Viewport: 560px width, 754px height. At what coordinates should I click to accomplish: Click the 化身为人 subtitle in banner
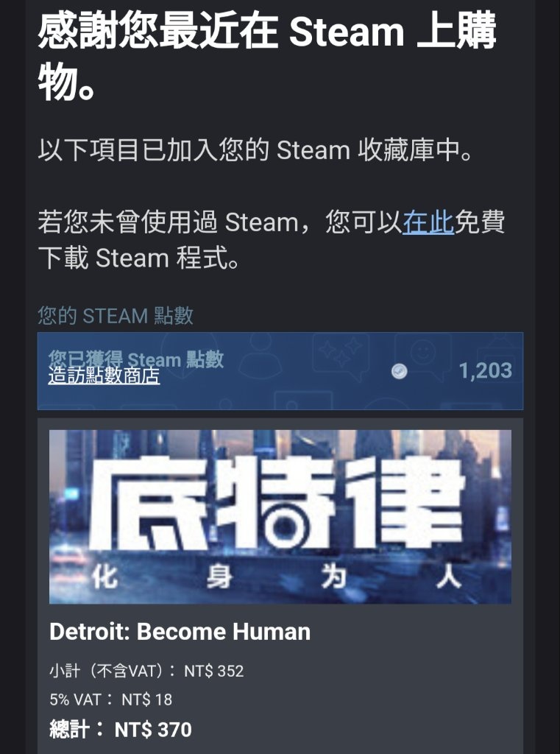pos(277,577)
